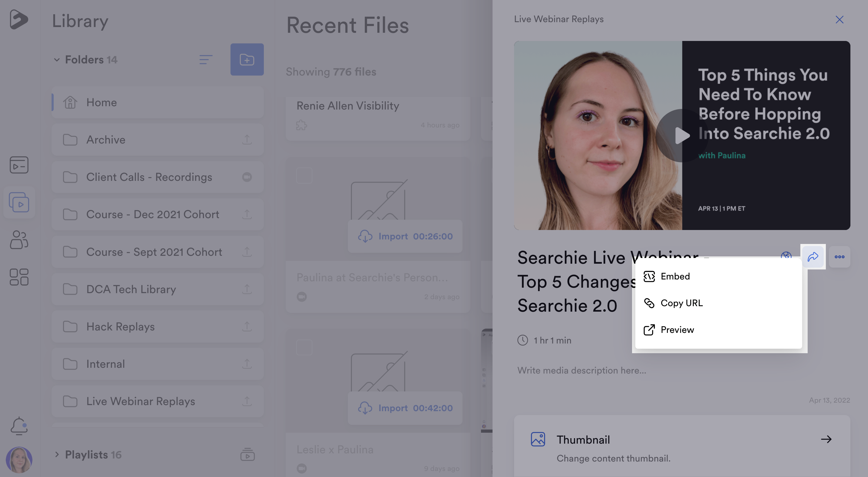Click upload icon on Hack Replays

(247, 327)
